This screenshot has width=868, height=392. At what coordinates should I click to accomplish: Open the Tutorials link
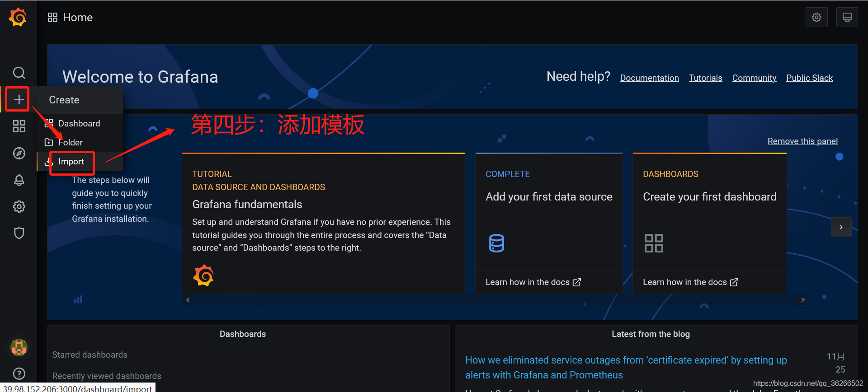705,78
